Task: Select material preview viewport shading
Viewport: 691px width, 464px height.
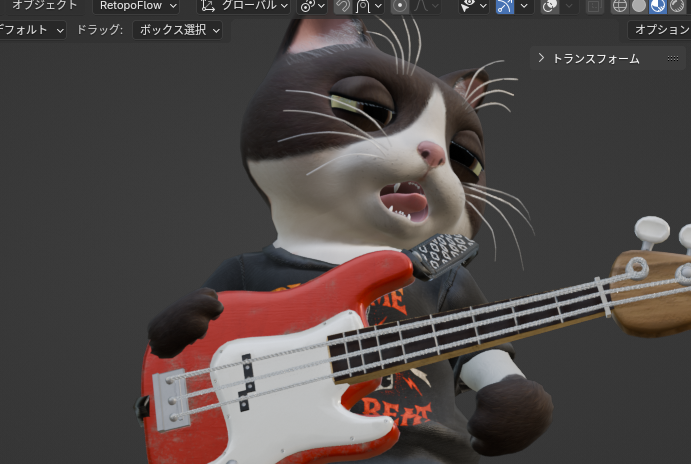Action: click(658, 6)
